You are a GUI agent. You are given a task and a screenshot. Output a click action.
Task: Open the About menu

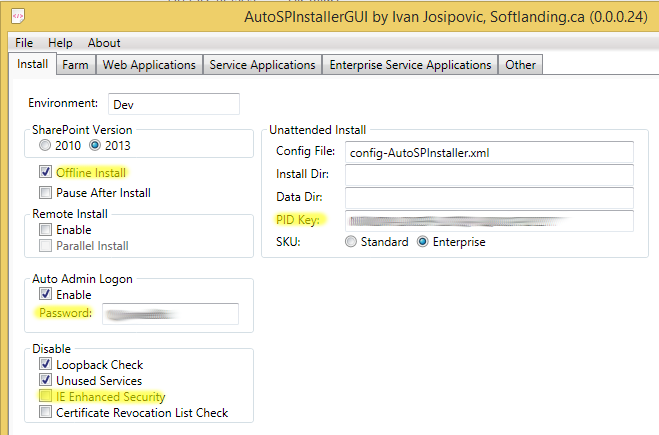pyautogui.click(x=104, y=43)
